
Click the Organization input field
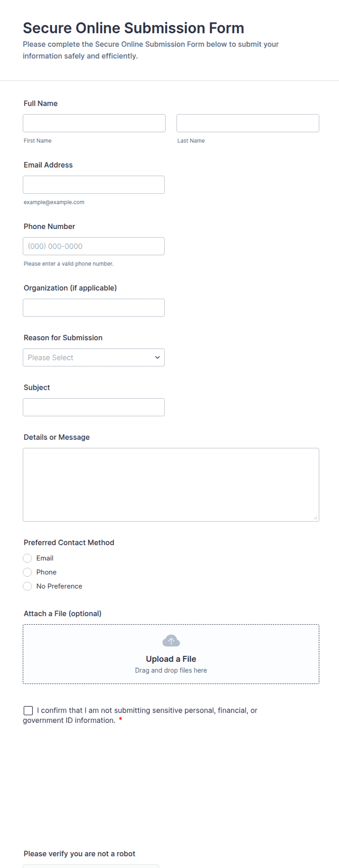94,308
